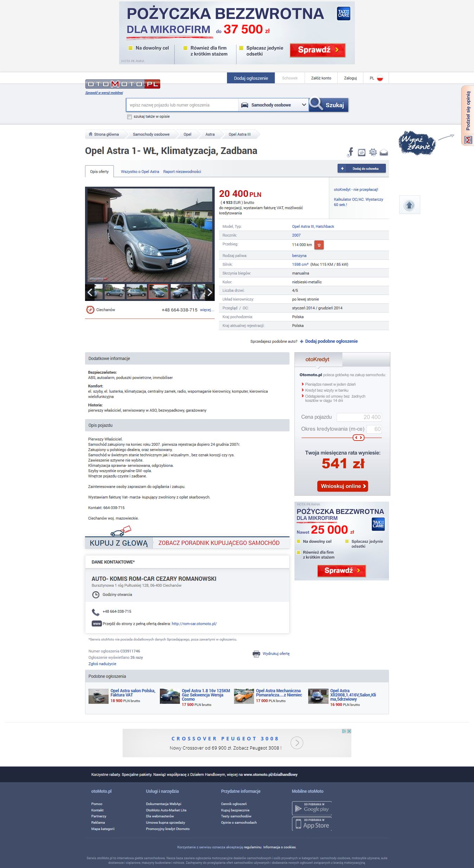Click the Sprawdź button in the sidebar ad
The width and height of the screenshot is (474, 868).
(342, 571)
